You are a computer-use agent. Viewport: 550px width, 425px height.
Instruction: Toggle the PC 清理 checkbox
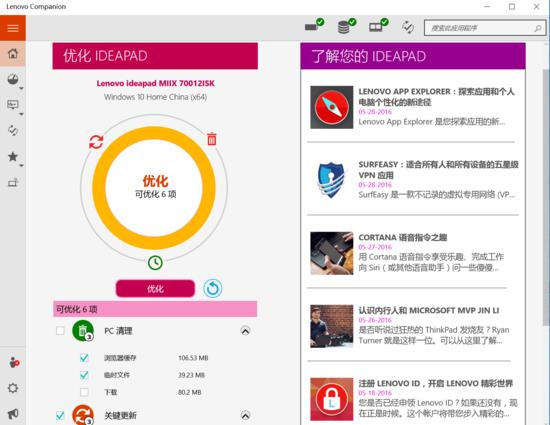coord(60,331)
